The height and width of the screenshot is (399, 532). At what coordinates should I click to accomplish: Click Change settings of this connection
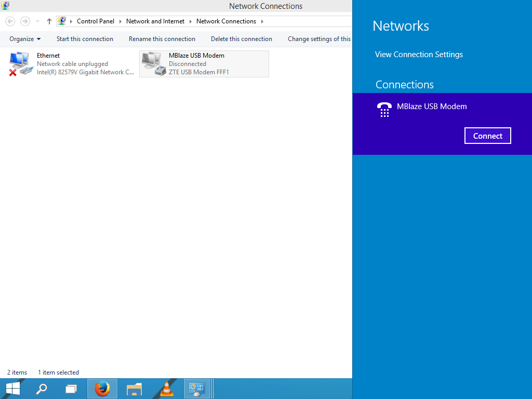[x=320, y=39]
